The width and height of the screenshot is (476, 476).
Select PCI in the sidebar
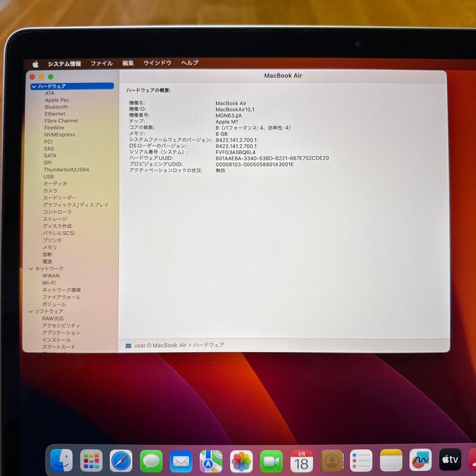(48, 142)
